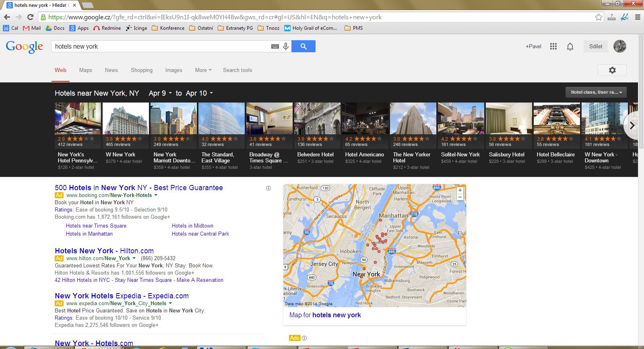
Task: Open Docs bookmark
Action: point(55,28)
